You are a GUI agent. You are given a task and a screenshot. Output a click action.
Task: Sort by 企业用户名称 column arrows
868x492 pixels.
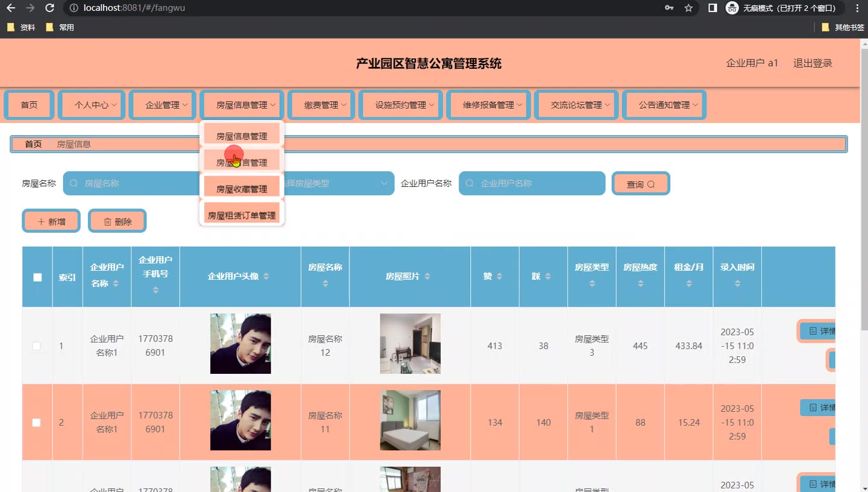click(x=116, y=283)
